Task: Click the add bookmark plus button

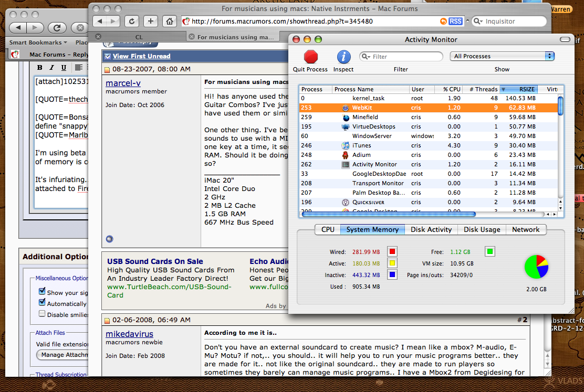Action: tap(151, 21)
